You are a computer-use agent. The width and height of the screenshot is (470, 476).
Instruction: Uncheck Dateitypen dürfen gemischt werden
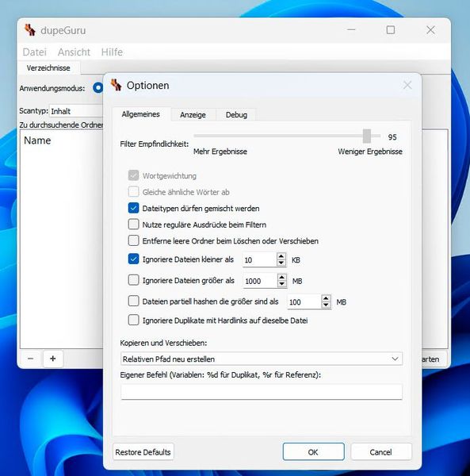click(x=133, y=208)
